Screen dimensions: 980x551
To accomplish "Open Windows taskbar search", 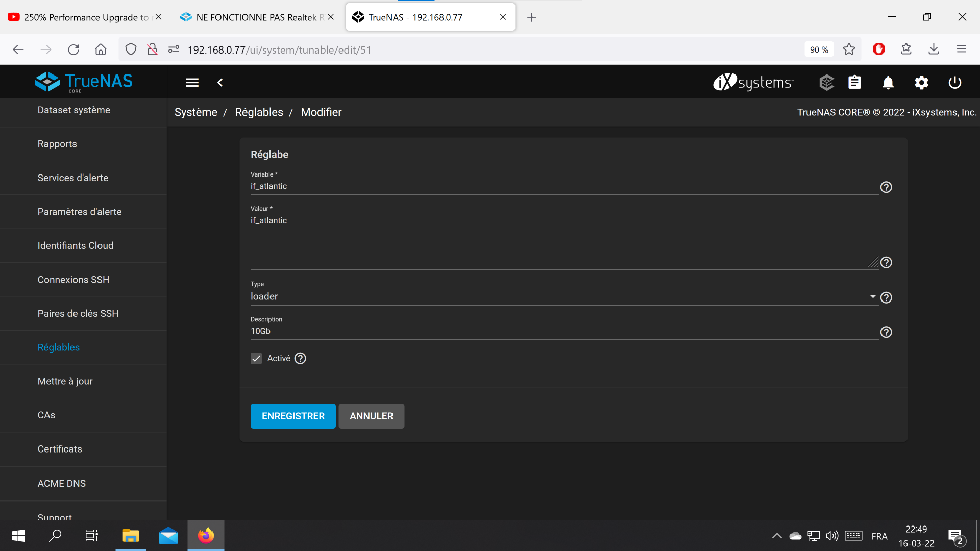I will 55,536.
